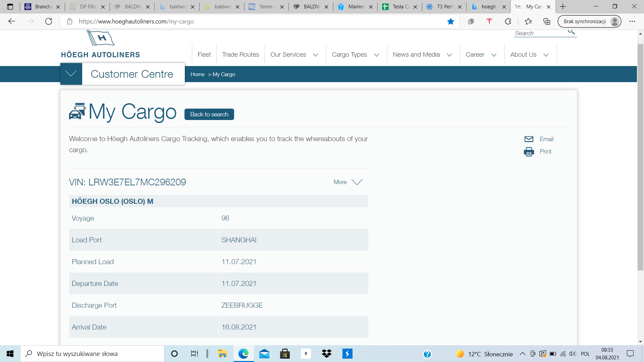
Task: Toggle the favorite star in address bar
Action: click(x=450, y=21)
